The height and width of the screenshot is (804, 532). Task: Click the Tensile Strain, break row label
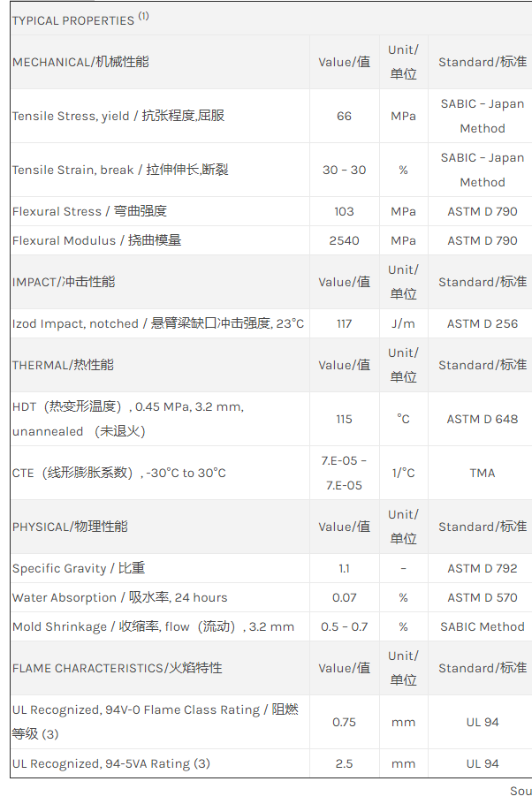tap(120, 170)
